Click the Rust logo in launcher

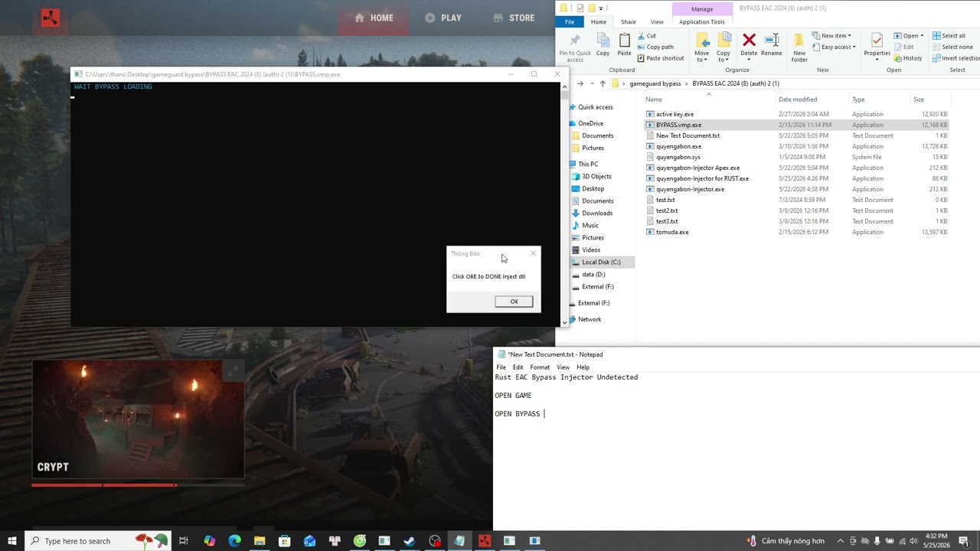51,18
